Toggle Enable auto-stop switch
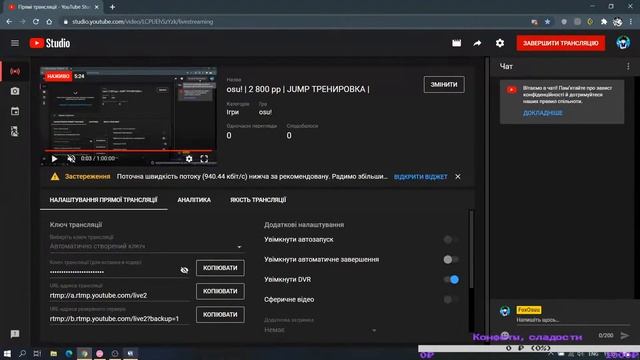 point(451,260)
